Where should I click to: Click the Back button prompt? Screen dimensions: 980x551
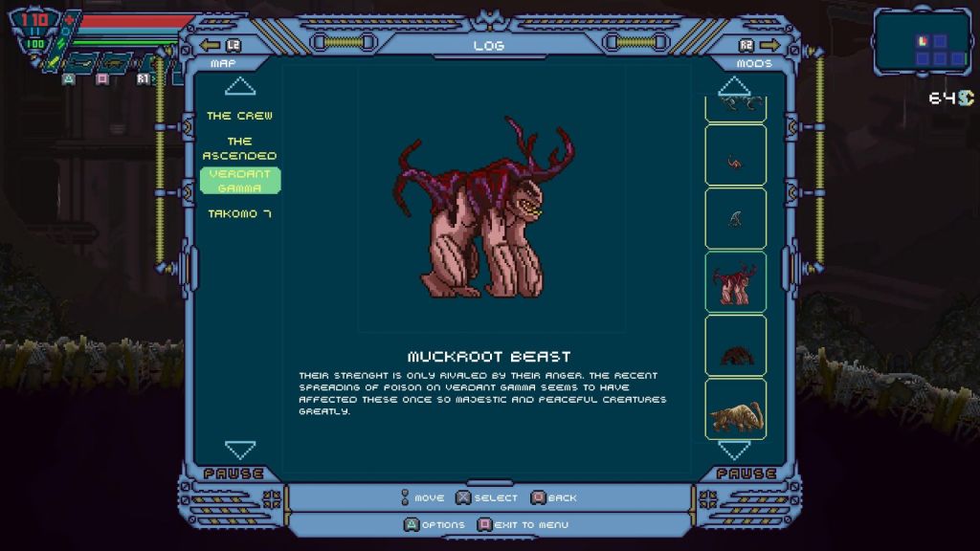pos(553,497)
